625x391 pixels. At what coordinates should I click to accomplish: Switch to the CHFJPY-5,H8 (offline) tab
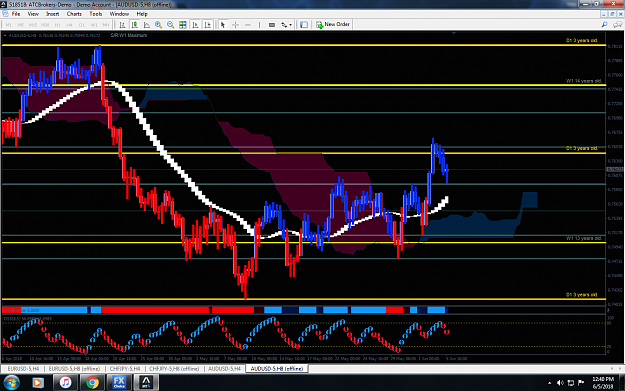tap(174, 369)
